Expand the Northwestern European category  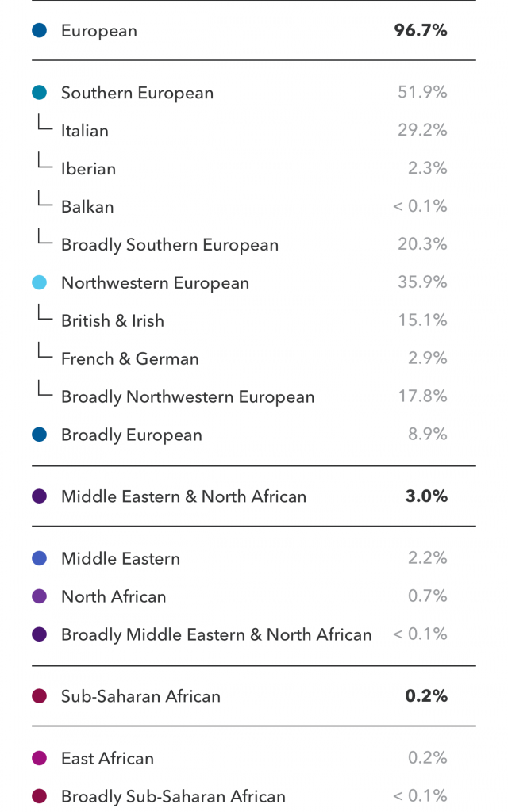(x=155, y=283)
